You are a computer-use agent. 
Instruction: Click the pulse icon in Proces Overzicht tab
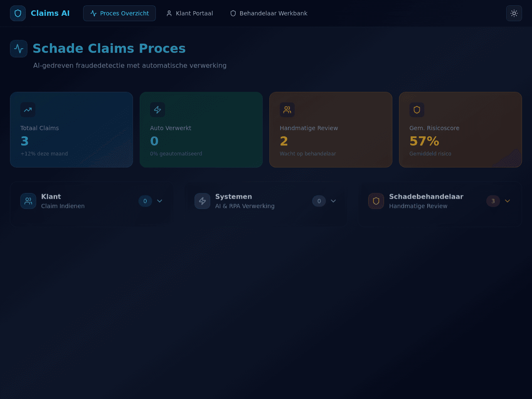click(x=94, y=13)
